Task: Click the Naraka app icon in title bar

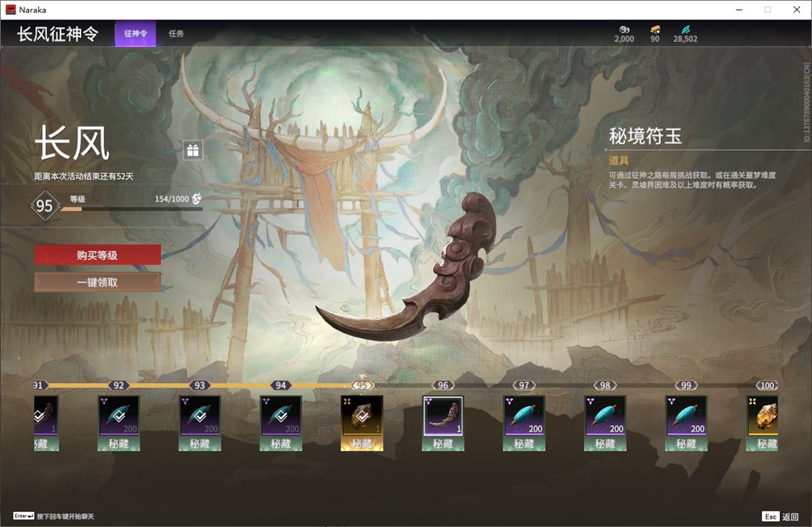Action: tap(10, 10)
